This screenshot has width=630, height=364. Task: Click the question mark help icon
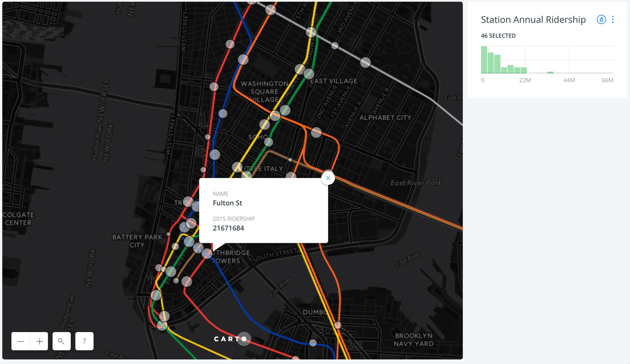[84, 341]
